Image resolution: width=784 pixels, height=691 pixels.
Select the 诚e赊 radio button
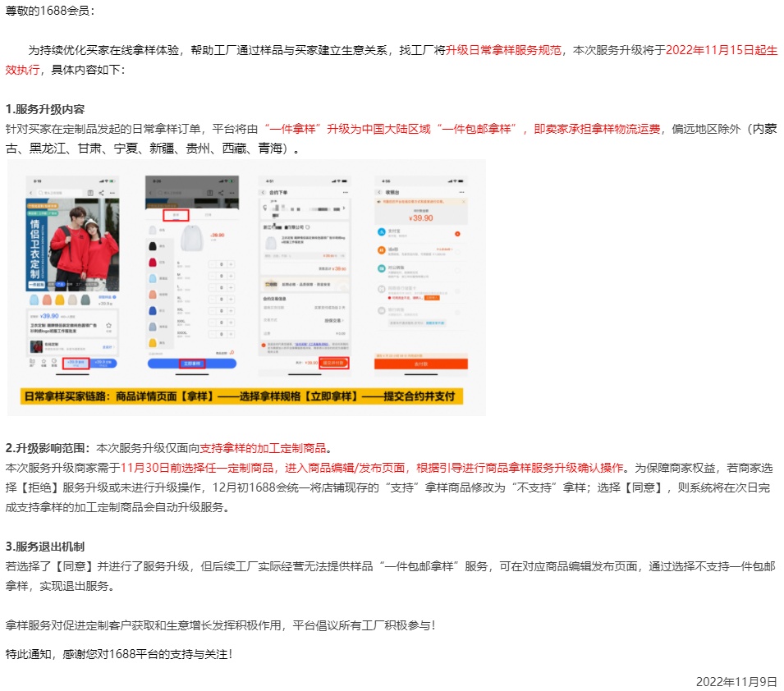(x=457, y=251)
